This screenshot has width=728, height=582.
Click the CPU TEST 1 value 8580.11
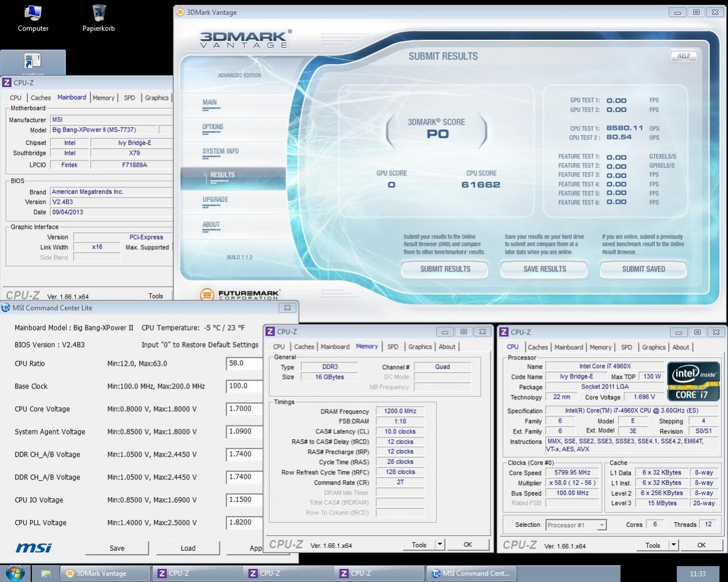pyautogui.click(x=624, y=129)
